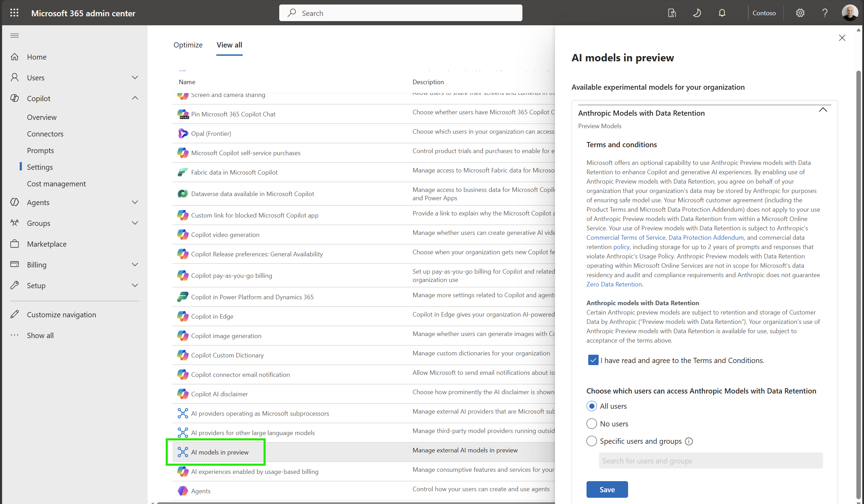Open the Copilot in Edge setting
Viewport: 864px width, 504px height.
tap(212, 317)
